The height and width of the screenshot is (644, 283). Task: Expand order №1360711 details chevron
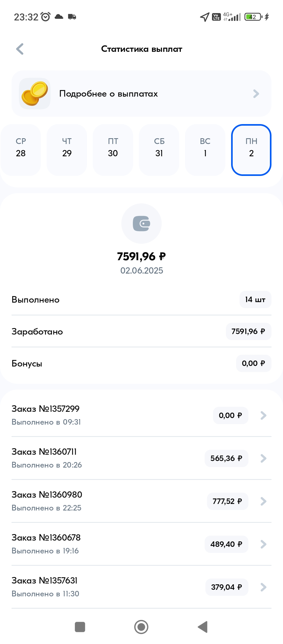[x=263, y=458]
